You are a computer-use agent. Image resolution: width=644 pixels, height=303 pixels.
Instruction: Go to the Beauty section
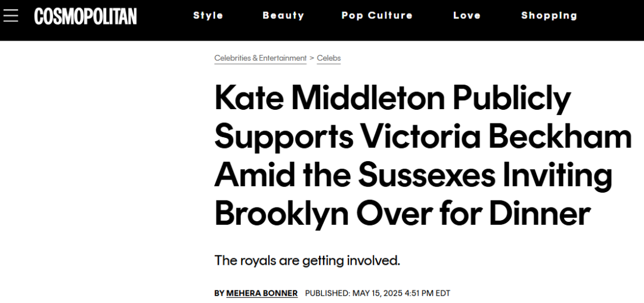click(283, 16)
